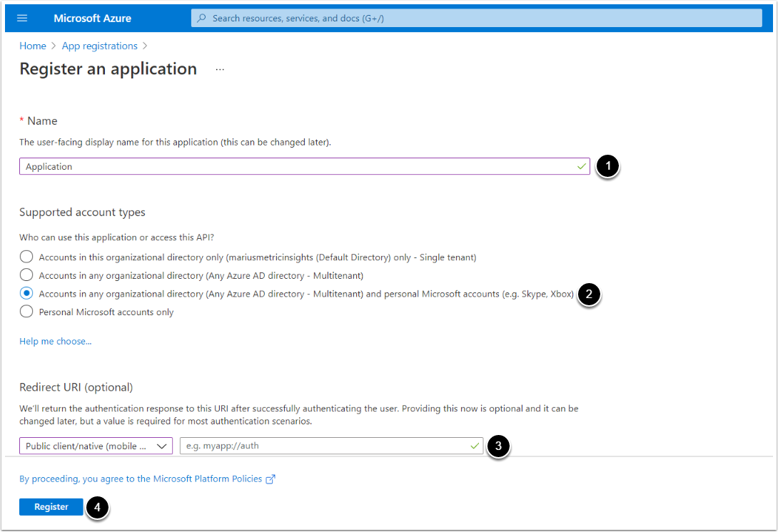Select the Multitenant any organizational directory option

click(x=26, y=275)
